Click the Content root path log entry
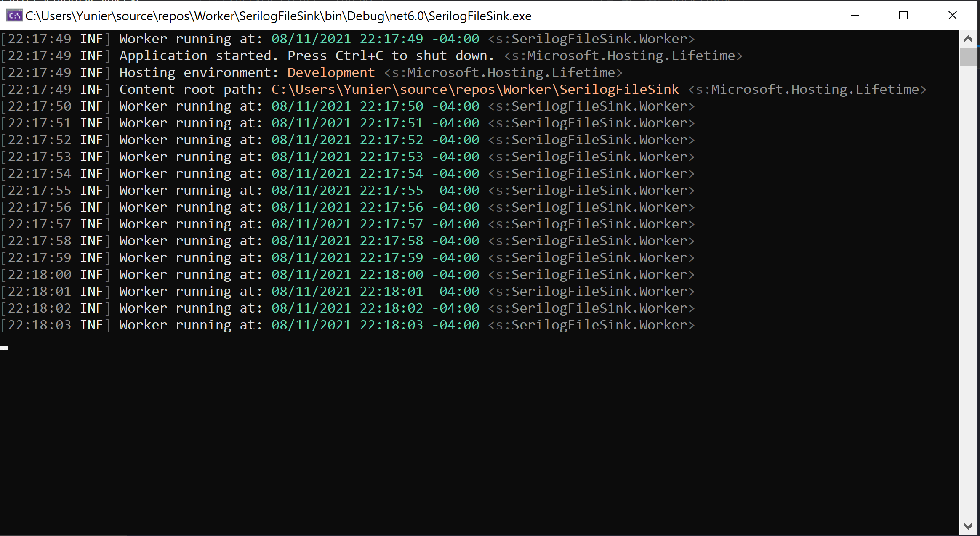This screenshot has height=536, width=980. (189, 89)
